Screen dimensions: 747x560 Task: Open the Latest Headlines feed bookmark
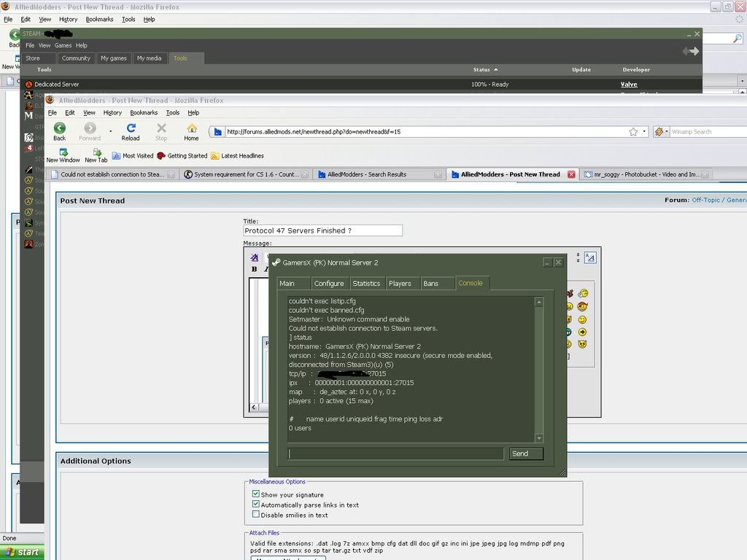click(237, 156)
